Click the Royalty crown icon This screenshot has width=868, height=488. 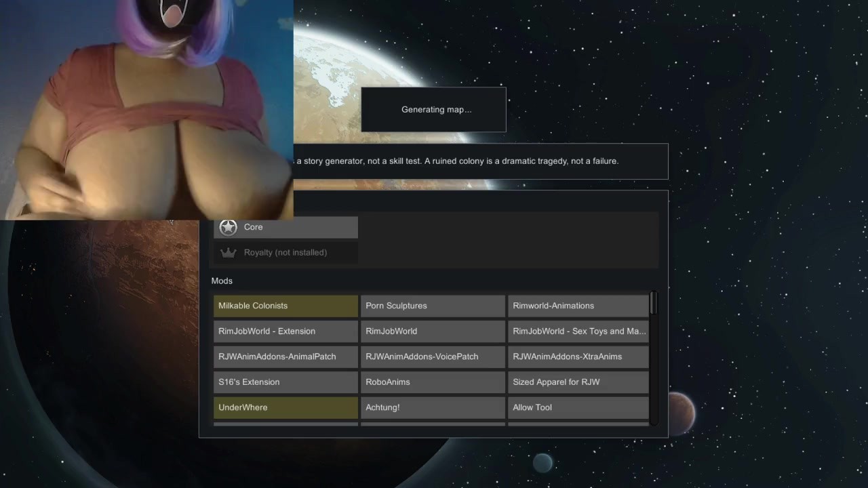tap(229, 252)
